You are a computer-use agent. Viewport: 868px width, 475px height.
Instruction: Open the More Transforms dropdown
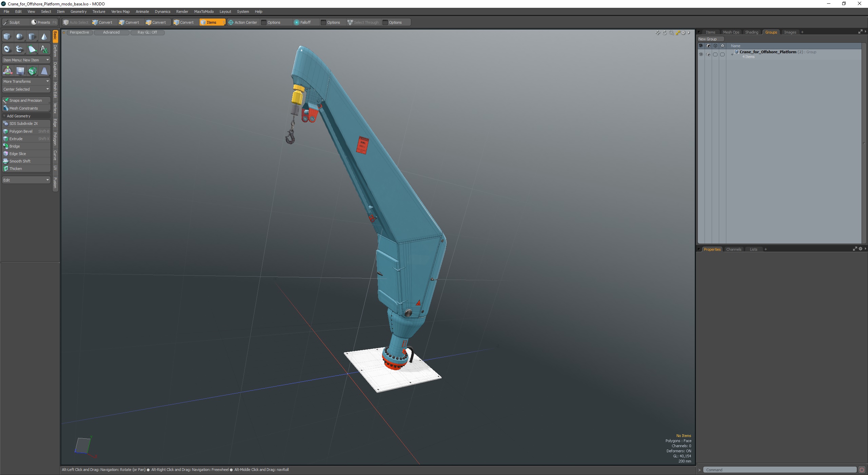click(x=26, y=81)
